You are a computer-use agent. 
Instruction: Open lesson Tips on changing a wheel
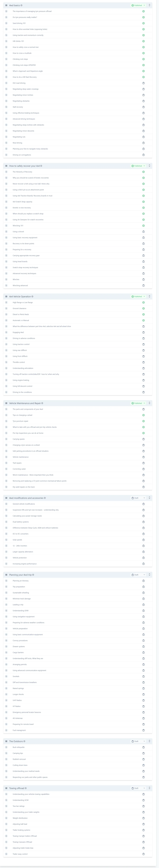(x=23, y=415)
